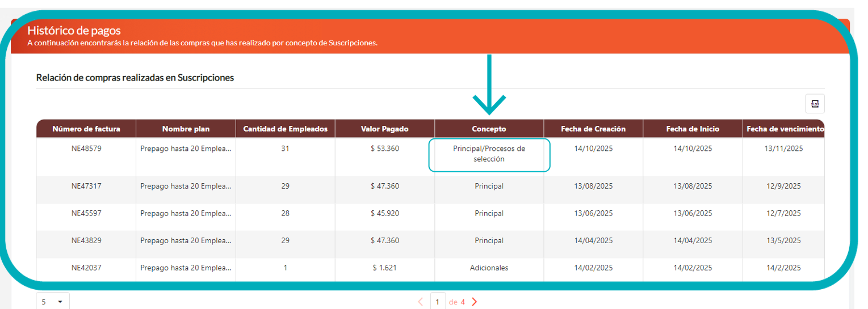Image resolution: width=868 pixels, height=309 pixels.
Task: Select invoice row NE47317
Action: pyautogui.click(x=86, y=186)
